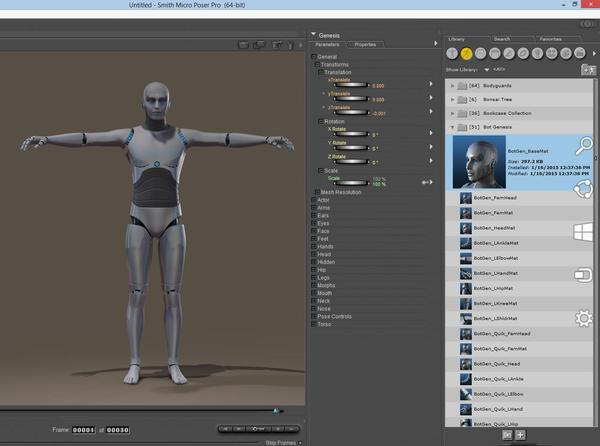Screen dimensions: 600x446
Task: Click the add folder icon in Library
Action: click(x=589, y=70)
